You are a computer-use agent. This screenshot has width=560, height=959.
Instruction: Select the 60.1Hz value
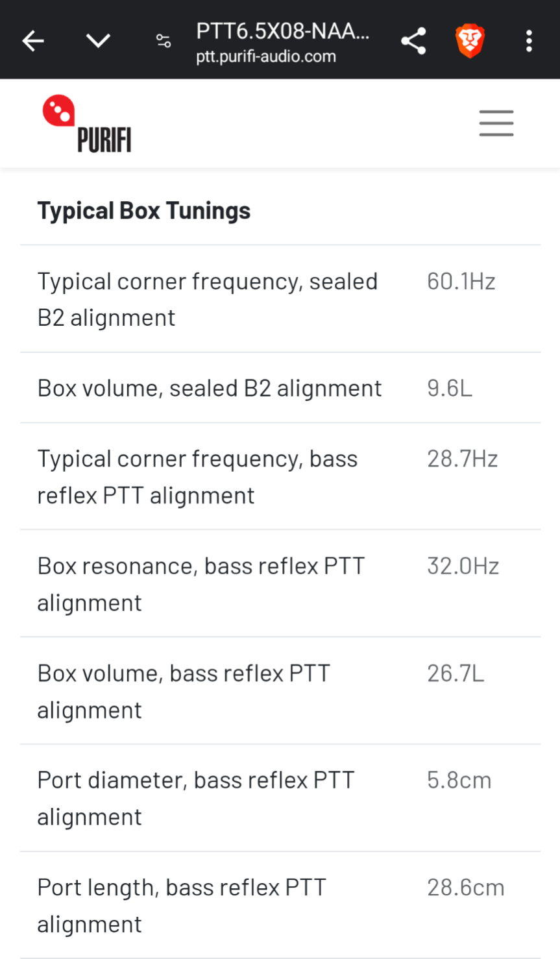click(461, 282)
